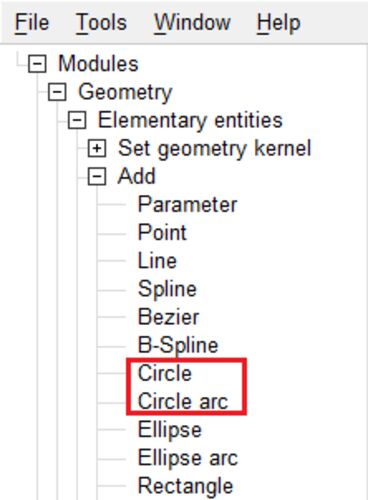This screenshot has height=500, width=368.
Task: Pick the Bezier entity item
Action: point(168,317)
